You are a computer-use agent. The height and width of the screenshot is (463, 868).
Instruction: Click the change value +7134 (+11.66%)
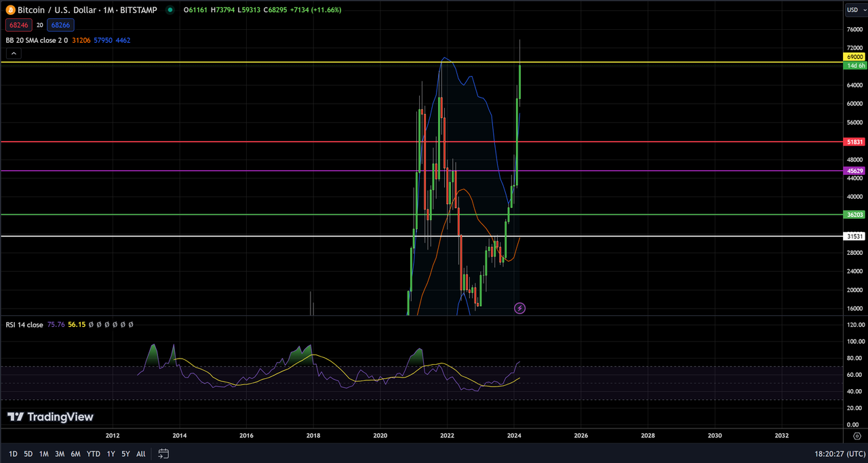(x=315, y=10)
